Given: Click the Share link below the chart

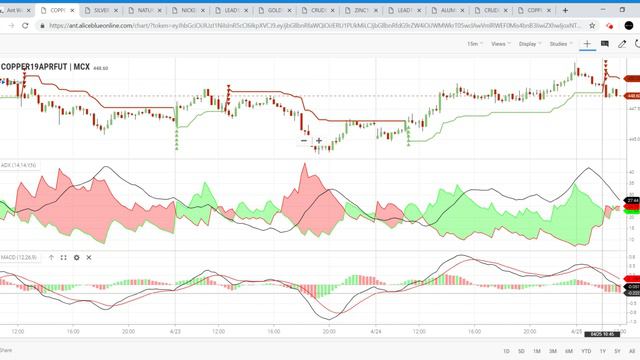Looking at the screenshot, I should (x=6, y=350).
